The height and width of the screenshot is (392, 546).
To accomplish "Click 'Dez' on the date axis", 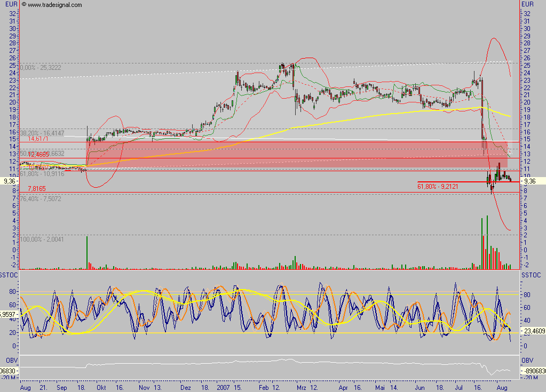I will coord(186,388).
